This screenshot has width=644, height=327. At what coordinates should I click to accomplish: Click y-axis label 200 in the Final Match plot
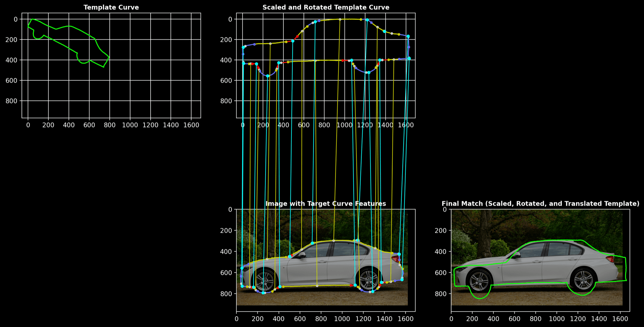click(x=441, y=231)
